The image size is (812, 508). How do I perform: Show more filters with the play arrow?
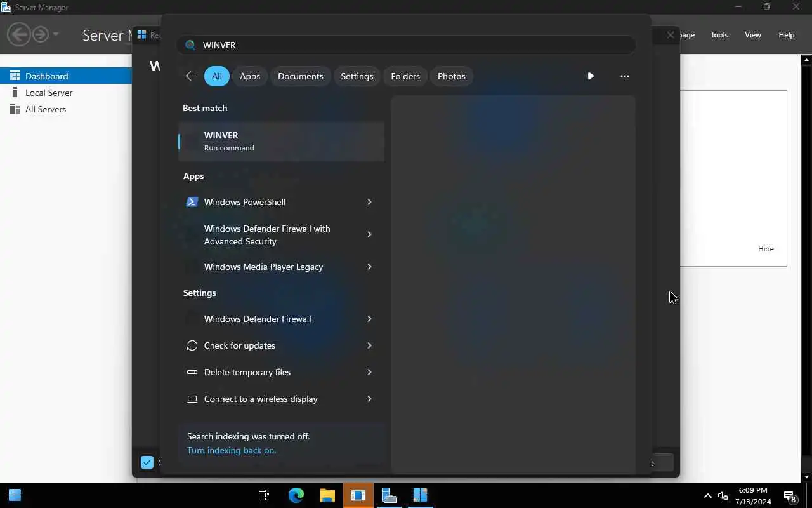[x=591, y=76]
